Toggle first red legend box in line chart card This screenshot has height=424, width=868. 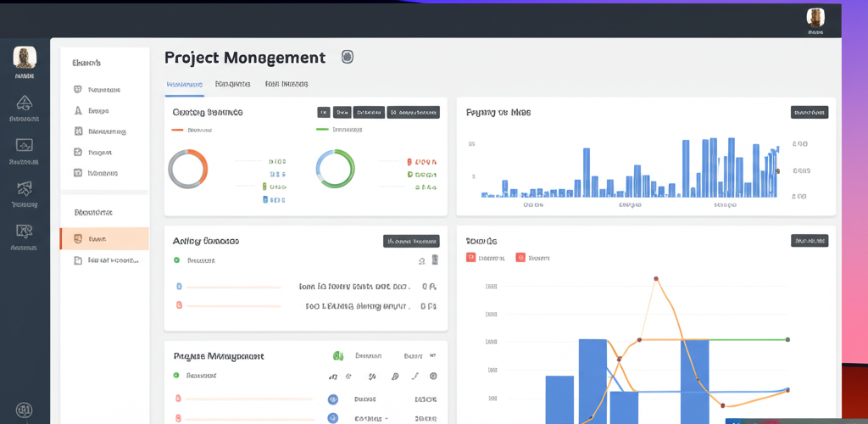click(x=470, y=257)
